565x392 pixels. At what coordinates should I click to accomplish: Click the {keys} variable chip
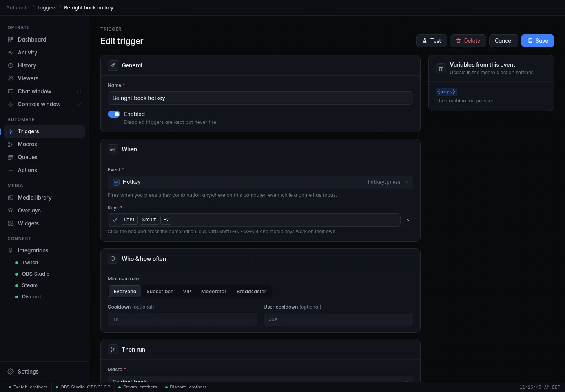coord(447,92)
